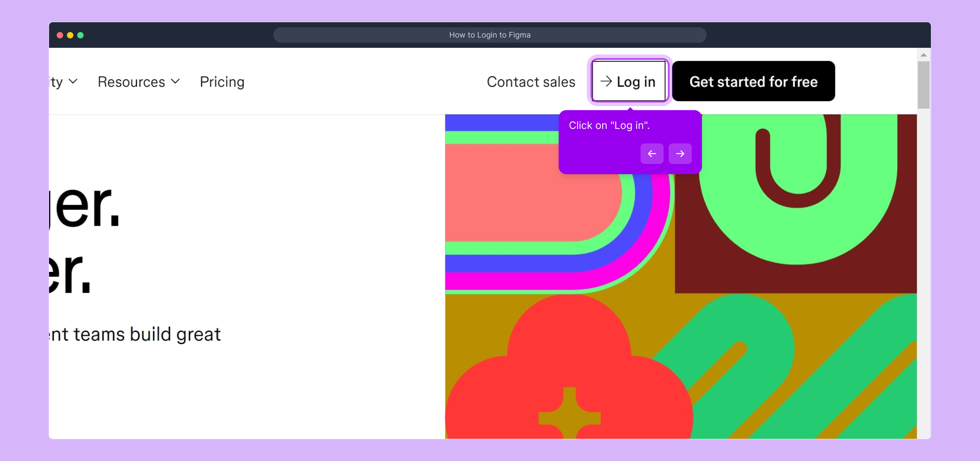
Task: Go to previous step with left arrow
Action: tap(652, 154)
